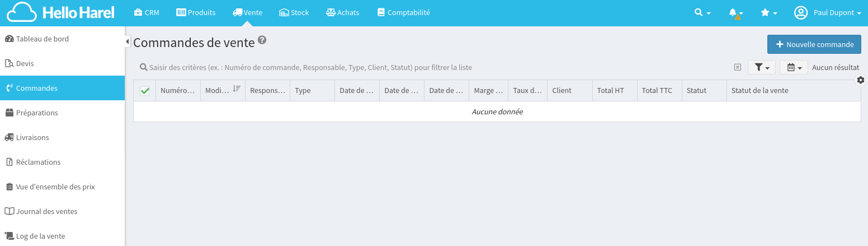Sort by the Total TTC column header
The height and width of the screenshot is (246, 868).
(657, 91)
